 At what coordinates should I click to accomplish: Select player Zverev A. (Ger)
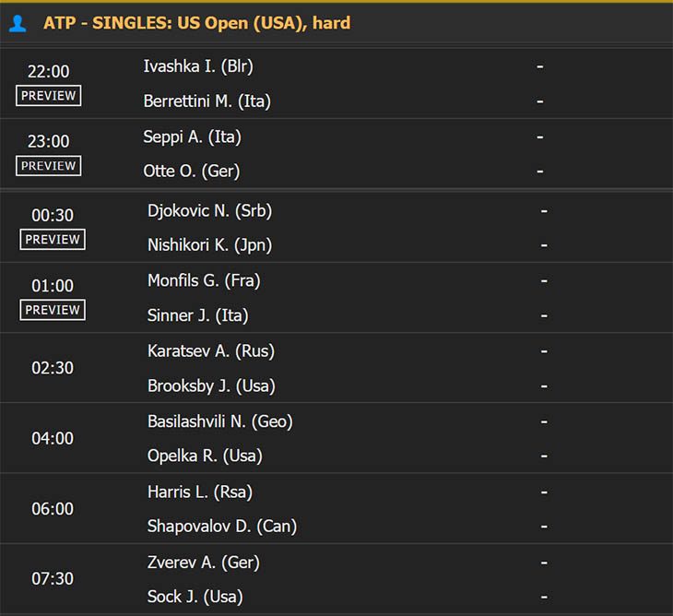204,563
